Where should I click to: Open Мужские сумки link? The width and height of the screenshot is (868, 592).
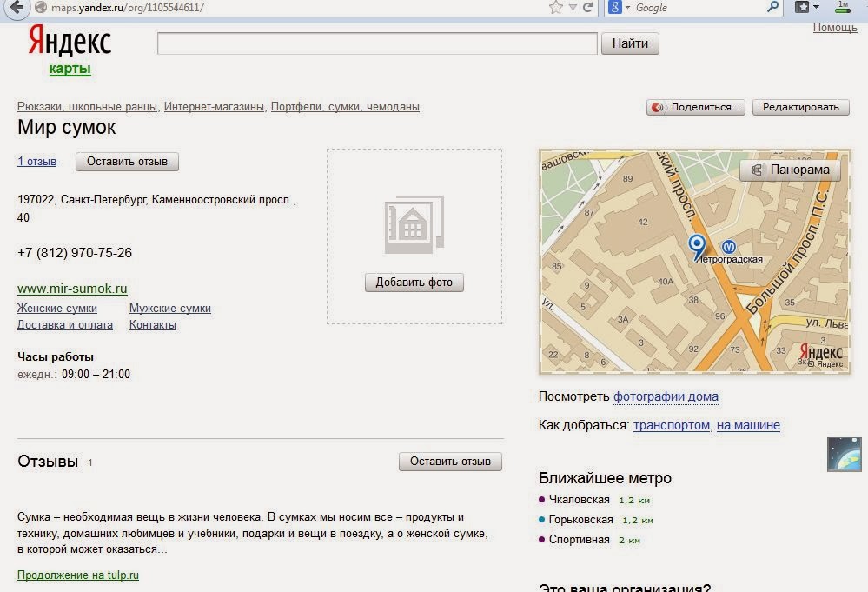170,309
